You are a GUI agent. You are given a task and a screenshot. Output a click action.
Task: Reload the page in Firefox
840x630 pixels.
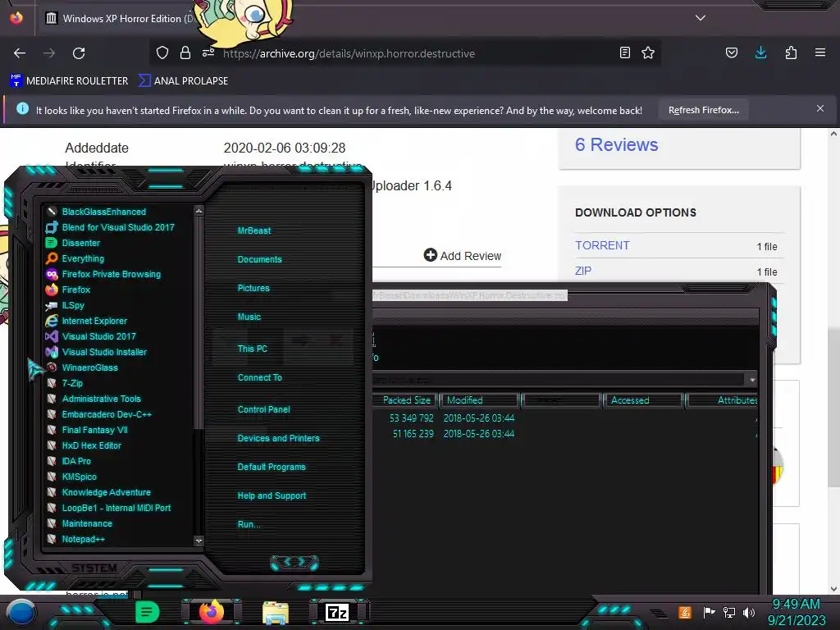(79, 53)
